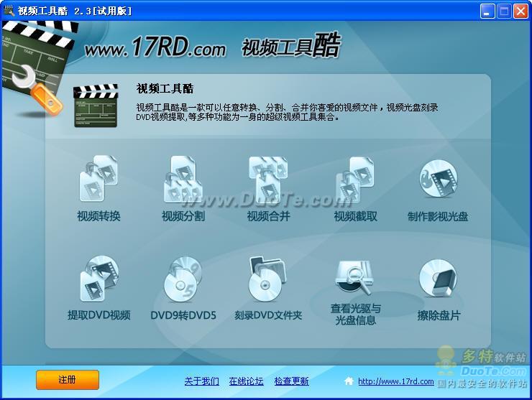This screenshot has width=532, height=400.
Task: Click the clapperboard icon beside 视频工具酷 heading
Action: (96, 106)
